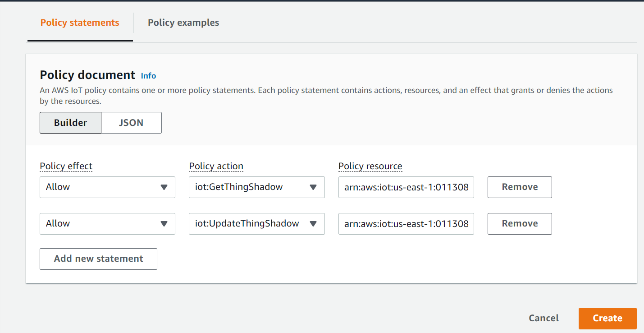Screen dimensions: 644x333
Task: Focus the resource ARN field for GetThingShadow
Action: click(406, 187)
